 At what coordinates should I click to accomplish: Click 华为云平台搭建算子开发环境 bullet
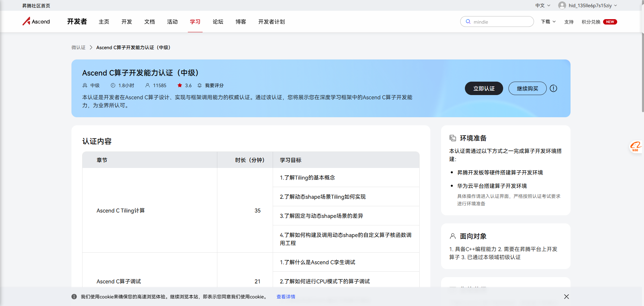point(492,186)
